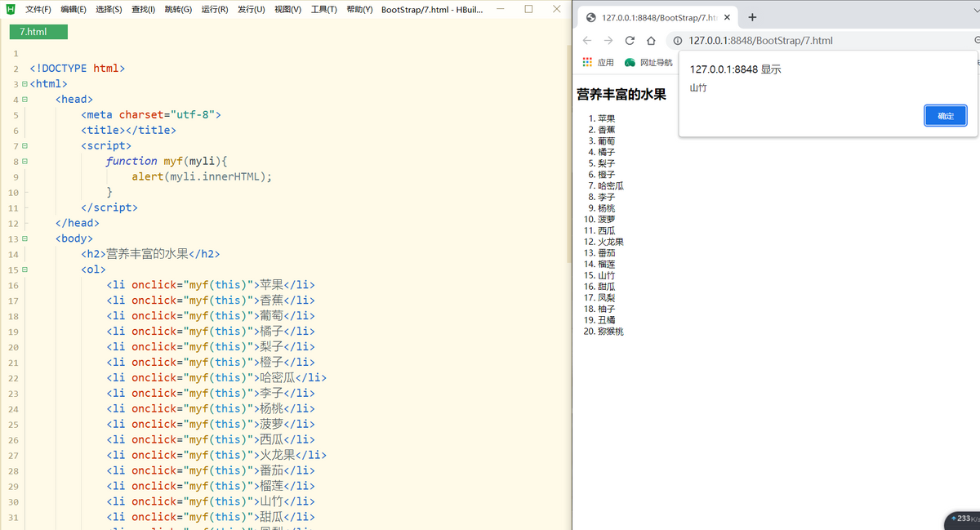
Task: Open the 帮助(Y) menu
Action: (x=359, y=10)
